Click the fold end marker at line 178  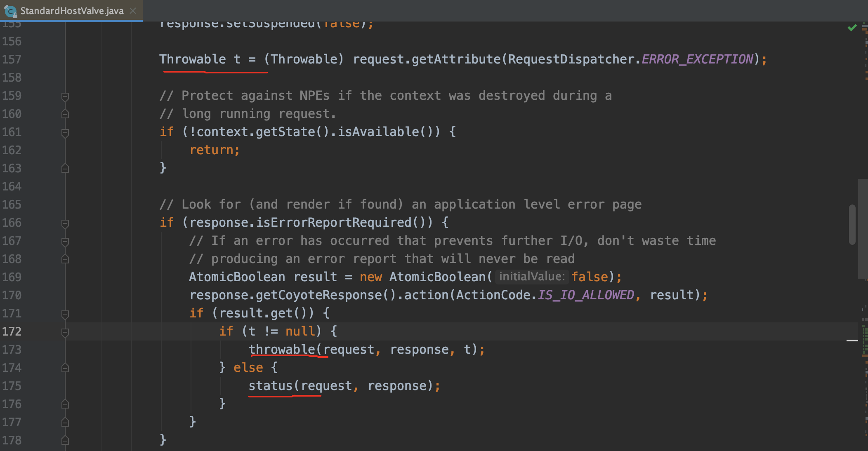click(65, 440)
